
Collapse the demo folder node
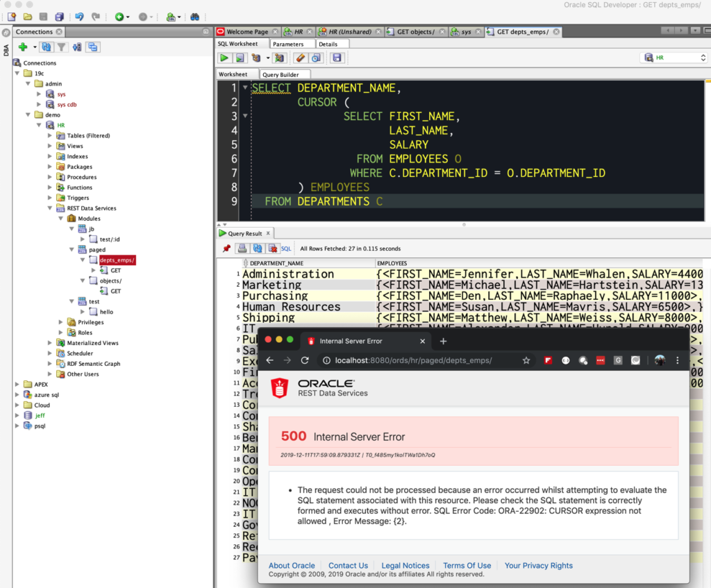pos(28,115)
